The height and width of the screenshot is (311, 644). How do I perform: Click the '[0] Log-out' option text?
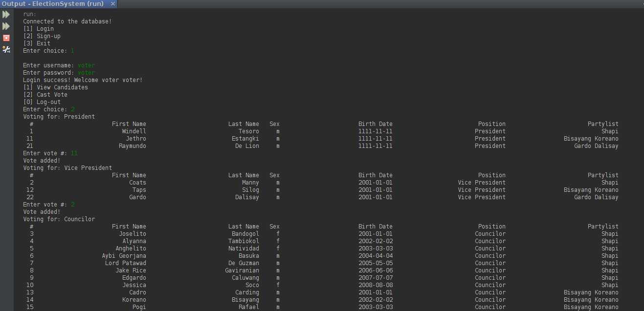tap(42, 102)
